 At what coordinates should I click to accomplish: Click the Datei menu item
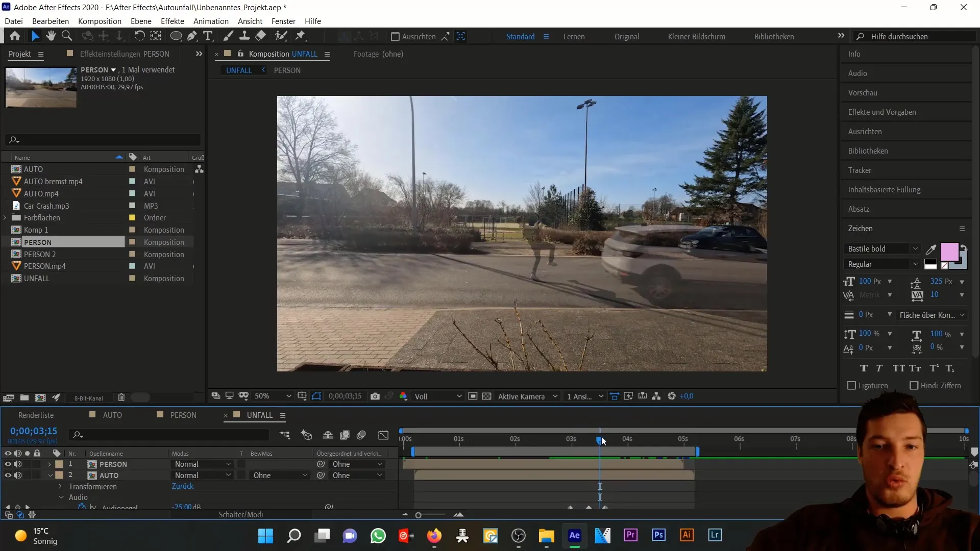tap(13, 21)
